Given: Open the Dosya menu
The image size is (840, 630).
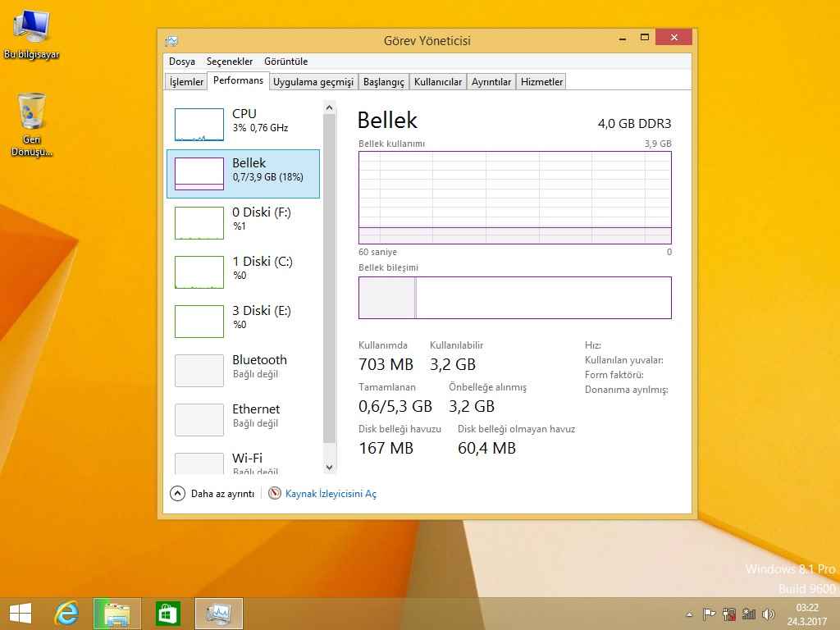Looking at the screenshot, I should [x=182, y=62].
